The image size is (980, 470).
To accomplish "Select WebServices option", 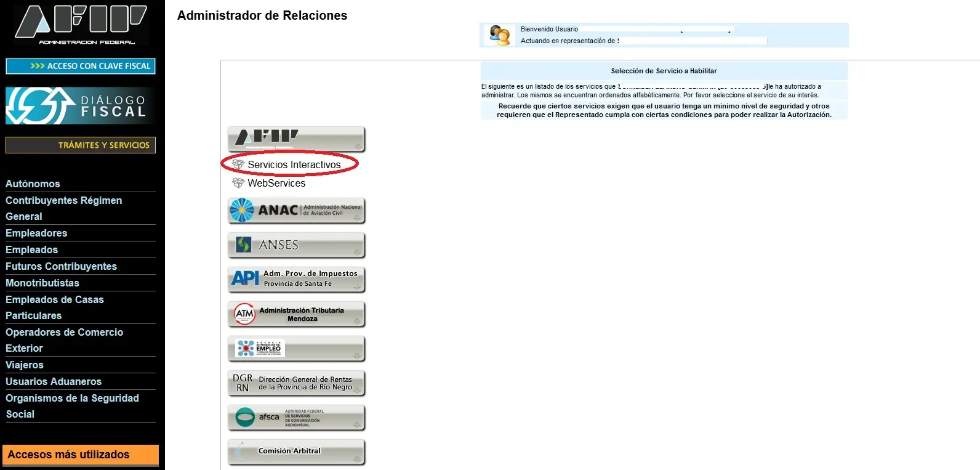I will [276, 183].
